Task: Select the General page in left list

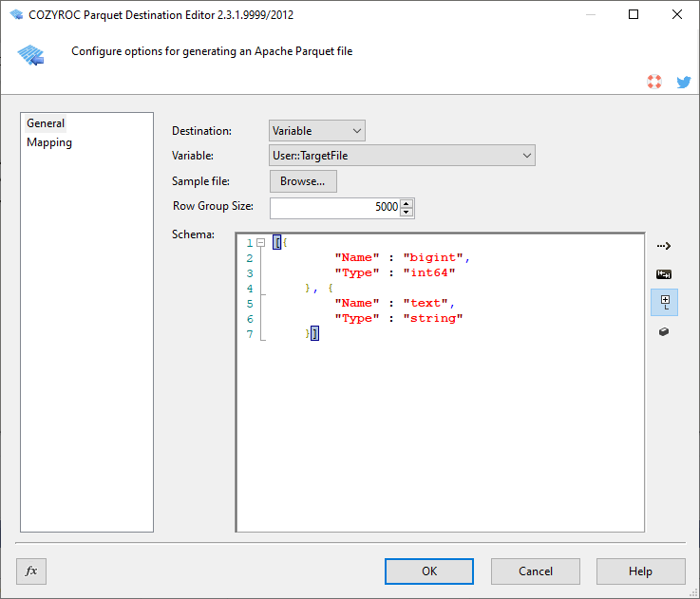Action: (46, 123)
